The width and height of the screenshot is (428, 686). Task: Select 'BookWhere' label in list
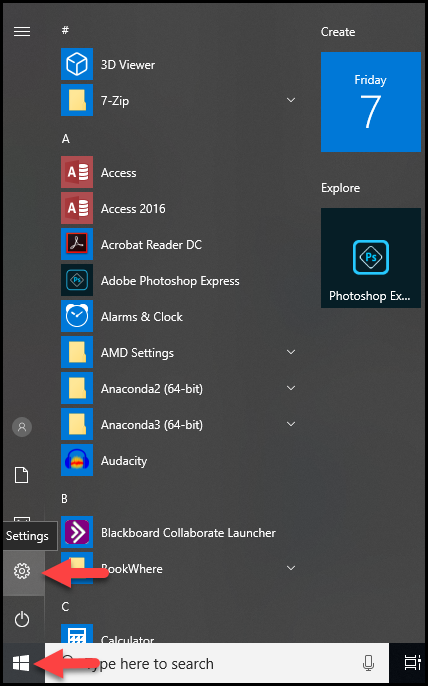pos(132,569)
